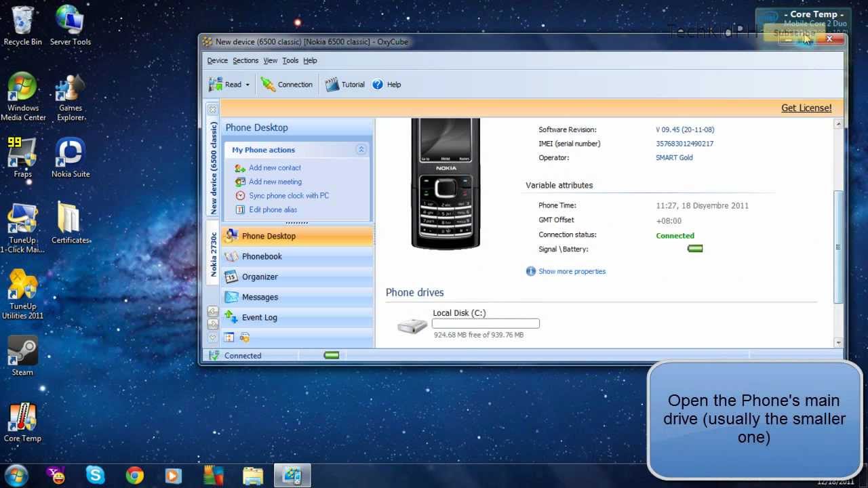Open the Tutorial from the toolbar

345,85
